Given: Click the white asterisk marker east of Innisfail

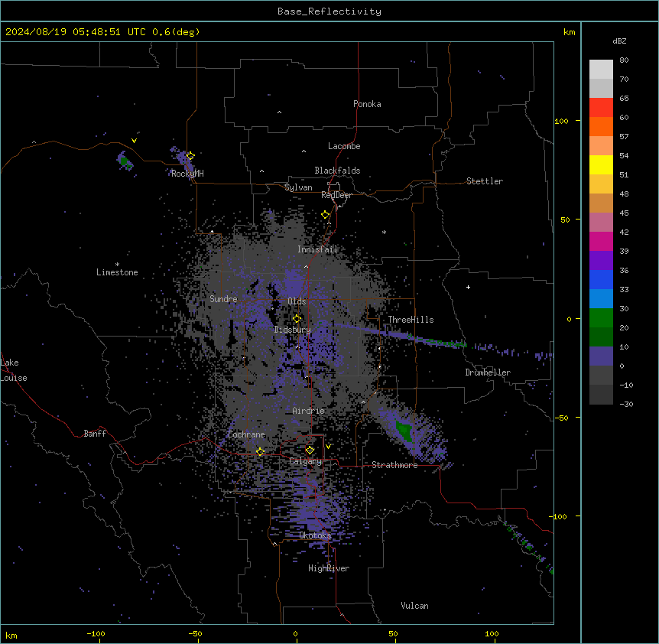Looking at the screenshot, I should coord(384,232).
